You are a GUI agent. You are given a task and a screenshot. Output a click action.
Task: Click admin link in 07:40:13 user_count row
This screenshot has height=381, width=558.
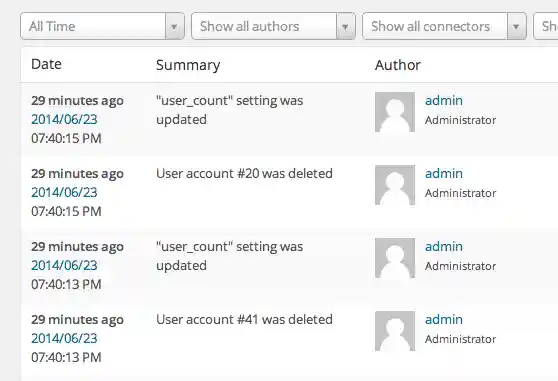pyautogui.click(x=444, y=246)
